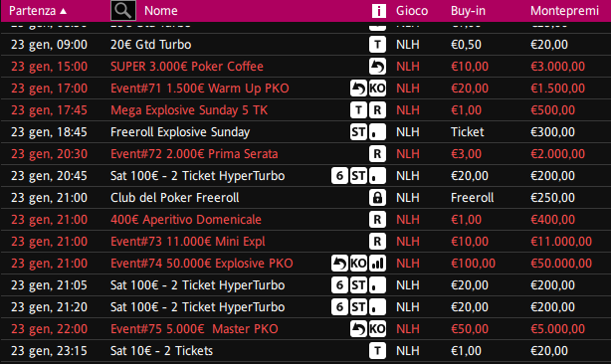The height and width of the screenshot is (364, 611).
Task: Select SUPER 3.000€ Poker Coffee tournament
Action: coord(187,67)
